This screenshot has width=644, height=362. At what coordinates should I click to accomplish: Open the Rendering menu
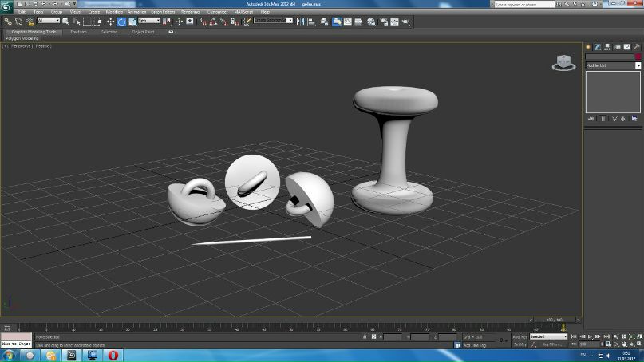click(190, 12)
